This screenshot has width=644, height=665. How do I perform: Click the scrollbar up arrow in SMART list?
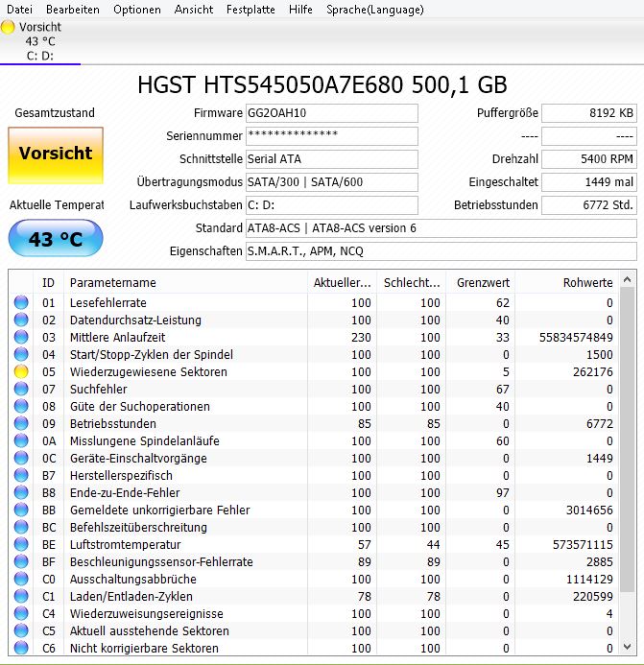(627, 279)
